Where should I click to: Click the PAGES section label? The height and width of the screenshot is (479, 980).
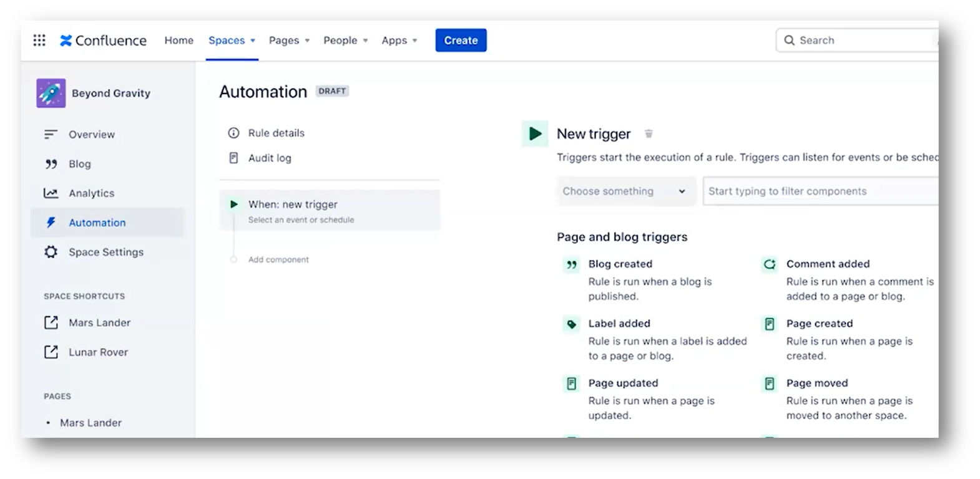coord(57,396)
